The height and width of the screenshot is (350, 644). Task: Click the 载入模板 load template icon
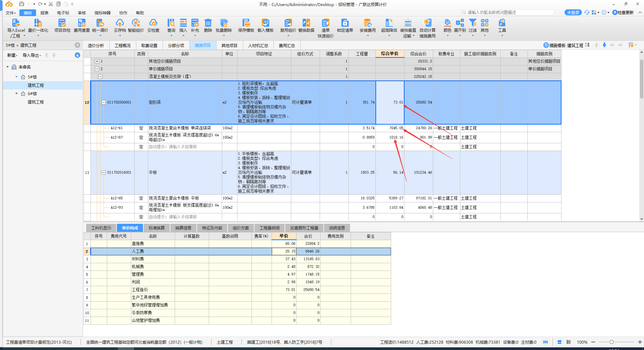click(x=266, y=23)
